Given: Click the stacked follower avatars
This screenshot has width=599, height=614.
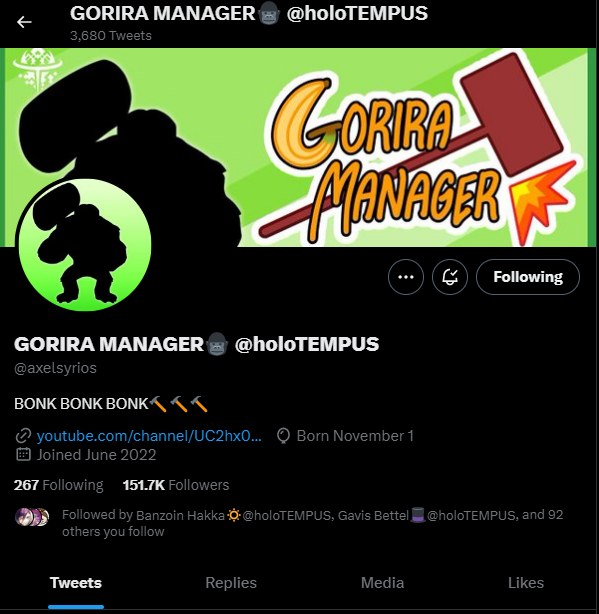Looking at the screenshot, I should (x=32, y=516).
